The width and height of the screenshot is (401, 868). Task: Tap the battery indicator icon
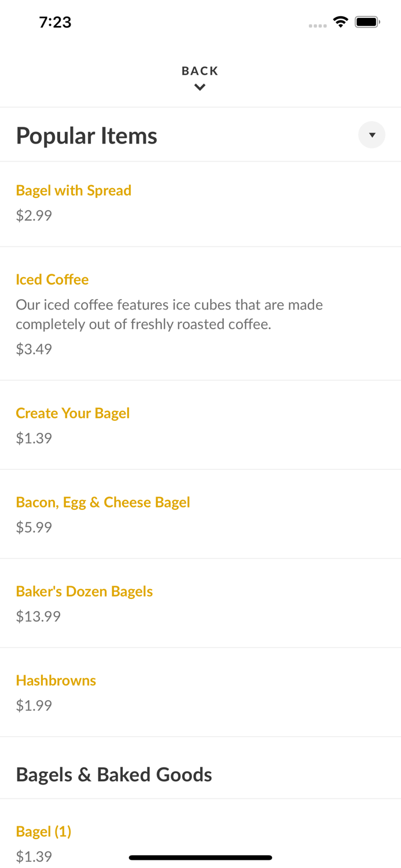click(x=367, y=21)
